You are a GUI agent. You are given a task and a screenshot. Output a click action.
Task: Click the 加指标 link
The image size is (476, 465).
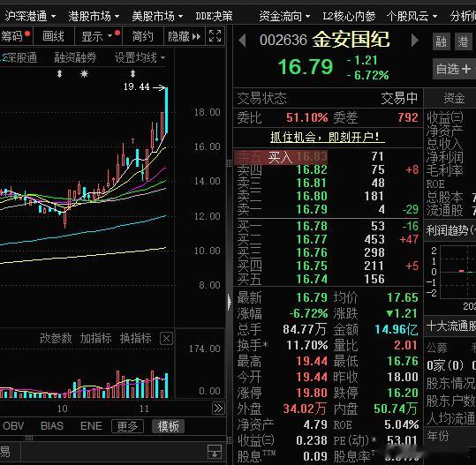coord(95,338)
